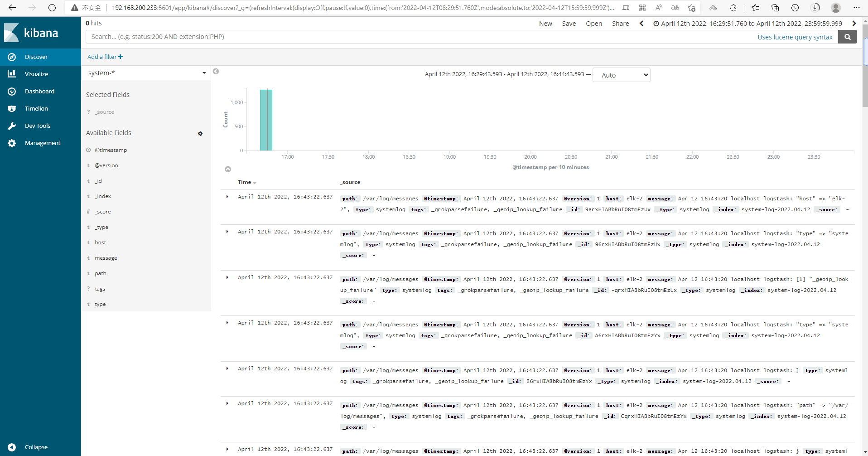Image resolution: width=868 pixels, height=456 pixels.
Task: Select the @version field
Action: [106, 165]
